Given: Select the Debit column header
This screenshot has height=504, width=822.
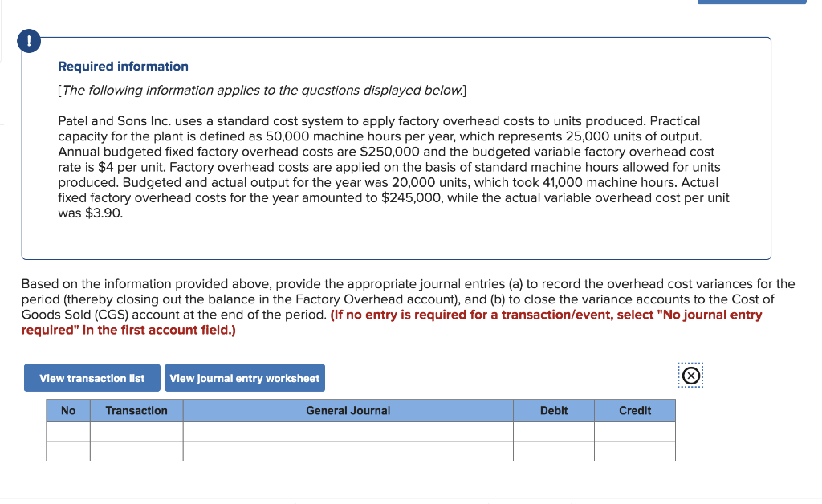Looking at the screenshot, I should coord(553,410).
